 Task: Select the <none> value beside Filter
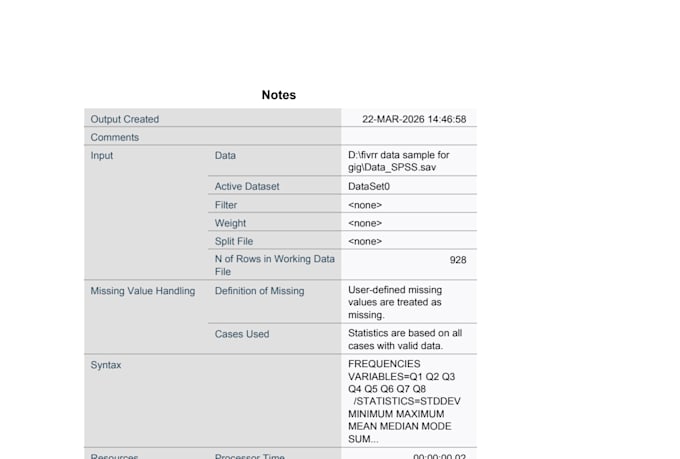coord(365,205)
